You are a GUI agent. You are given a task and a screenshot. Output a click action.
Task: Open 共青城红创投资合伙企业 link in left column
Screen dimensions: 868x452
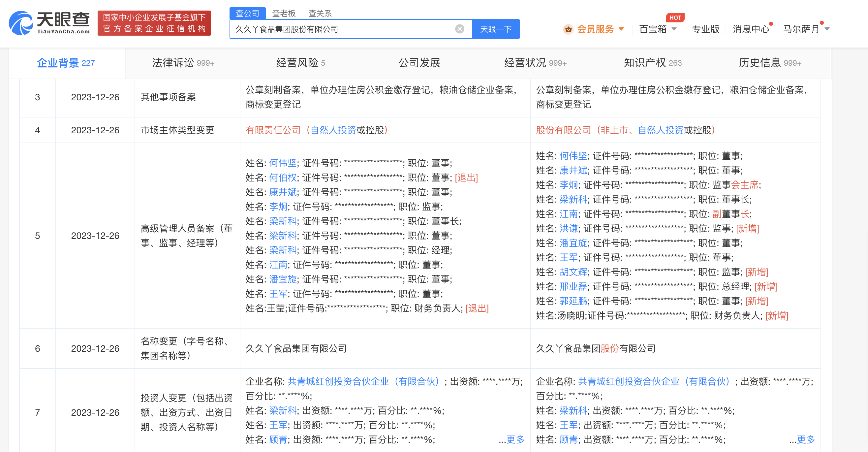click(364, 381)
